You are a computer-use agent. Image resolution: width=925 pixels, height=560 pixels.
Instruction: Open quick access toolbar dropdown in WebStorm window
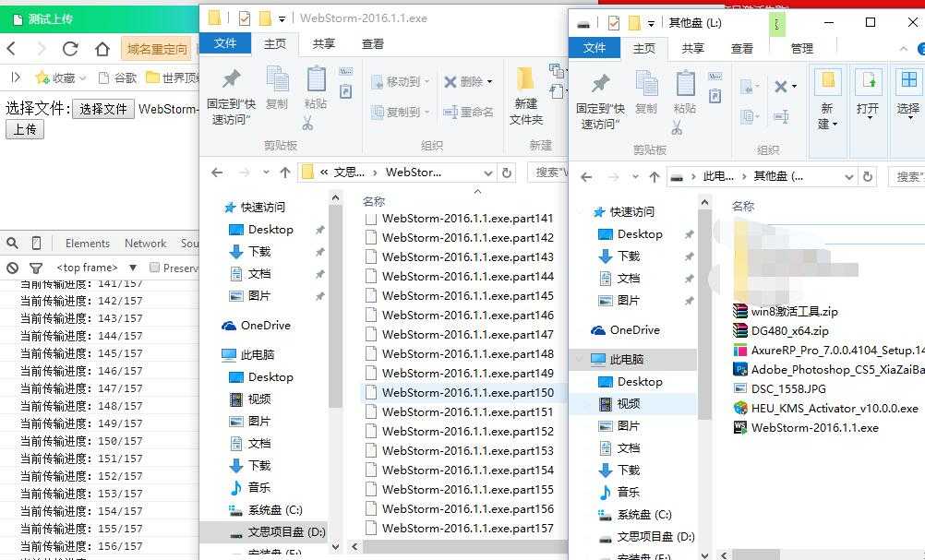[x=282, y=18]
